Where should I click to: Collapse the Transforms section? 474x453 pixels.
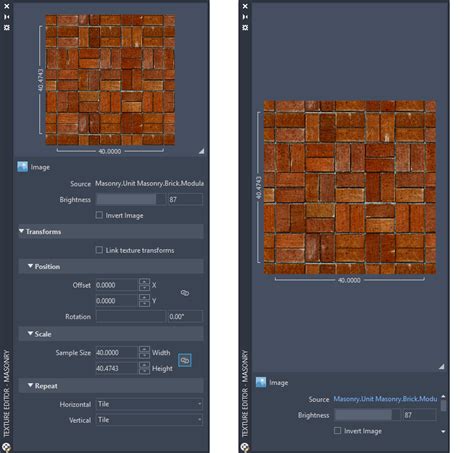tap(22, 231)
